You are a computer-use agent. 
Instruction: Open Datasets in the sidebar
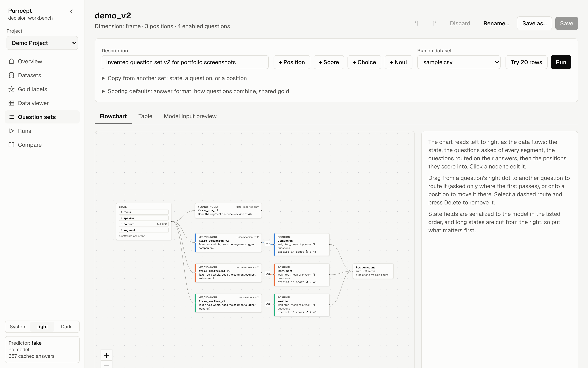tap(42, 75)
